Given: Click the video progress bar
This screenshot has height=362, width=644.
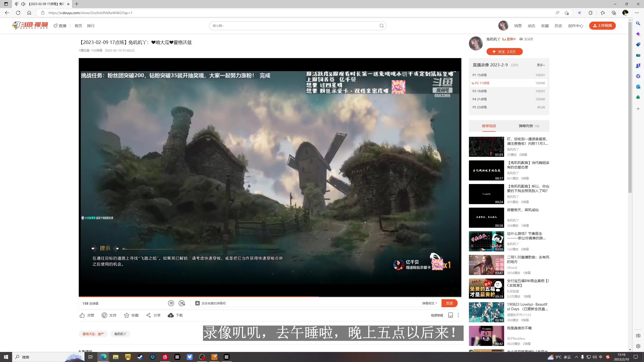Looking at the screenshot, I should (270, 297).
